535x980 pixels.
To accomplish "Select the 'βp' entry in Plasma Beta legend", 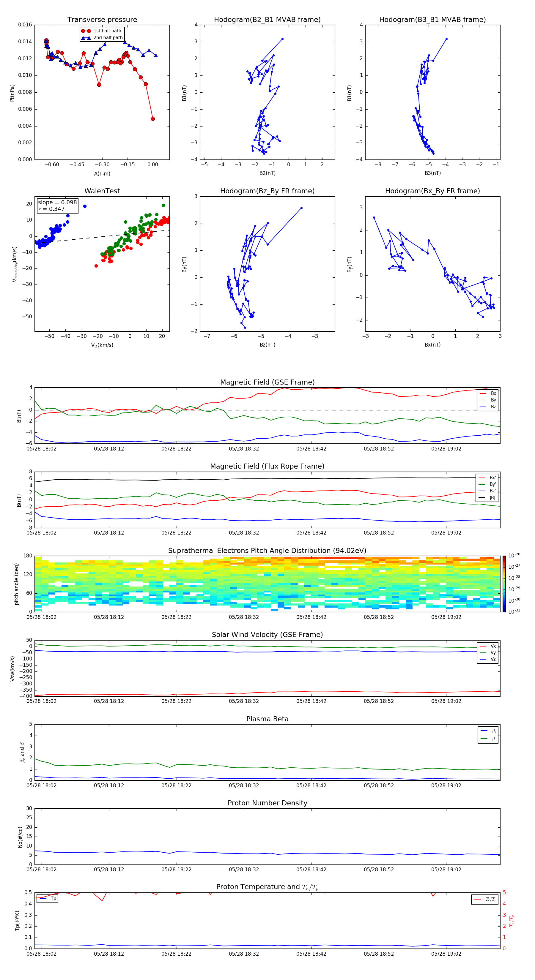I will 488,731.
